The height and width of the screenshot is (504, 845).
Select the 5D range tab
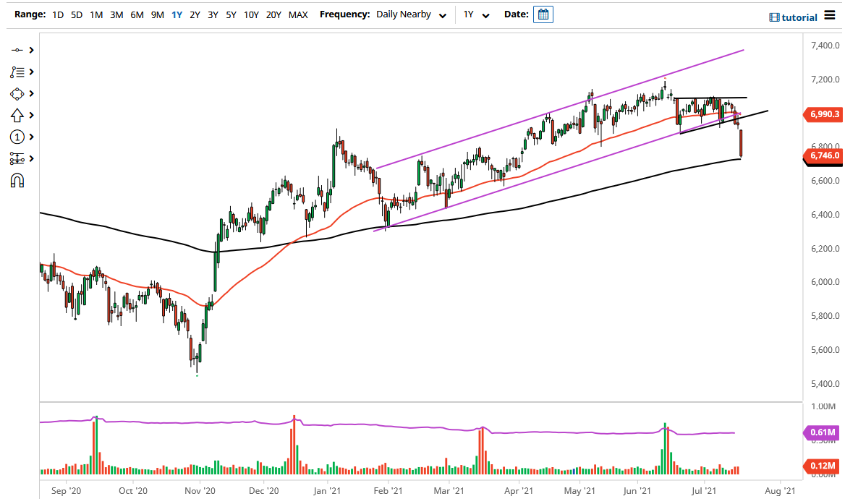[76, 14]
